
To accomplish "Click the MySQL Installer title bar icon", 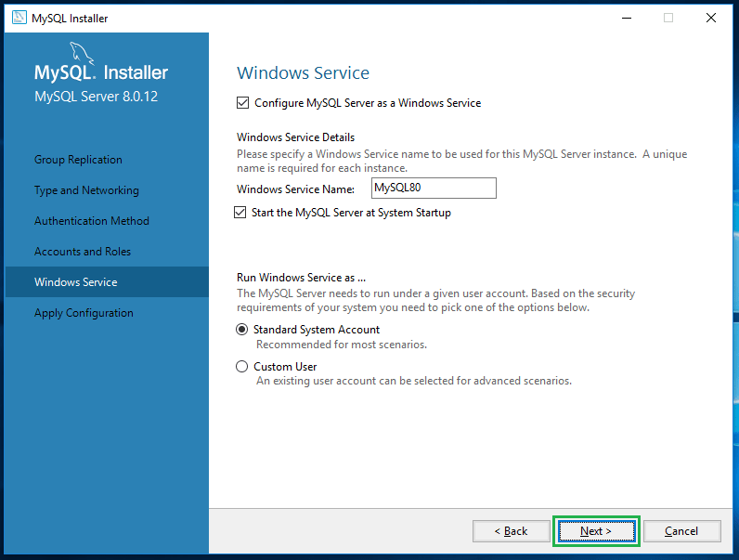I will pos(19,18).
